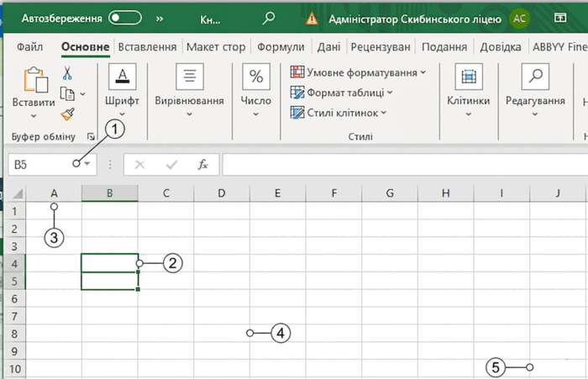588x379 pixels.
Task: Select column B header
Action: click(x=109, y=193)
